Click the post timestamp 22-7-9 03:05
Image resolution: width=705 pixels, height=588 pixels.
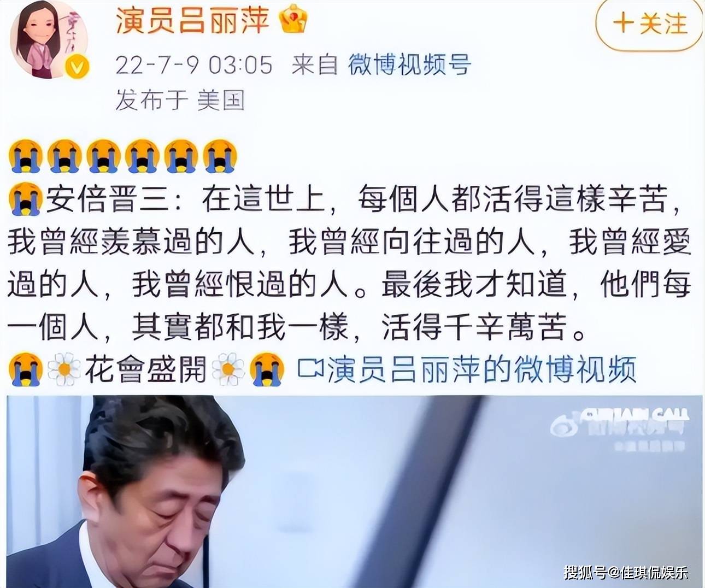pos(194,65)
